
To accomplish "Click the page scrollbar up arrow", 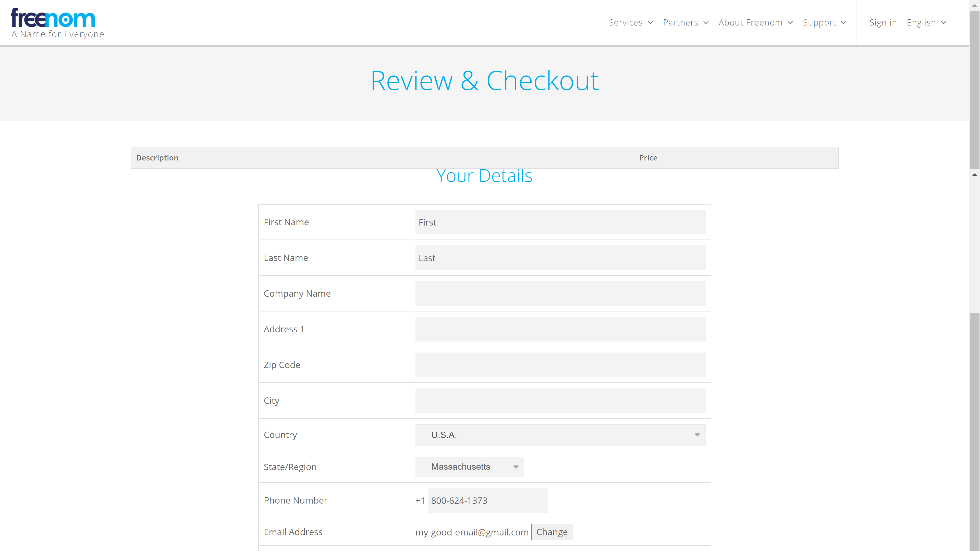I will point(974,5).
